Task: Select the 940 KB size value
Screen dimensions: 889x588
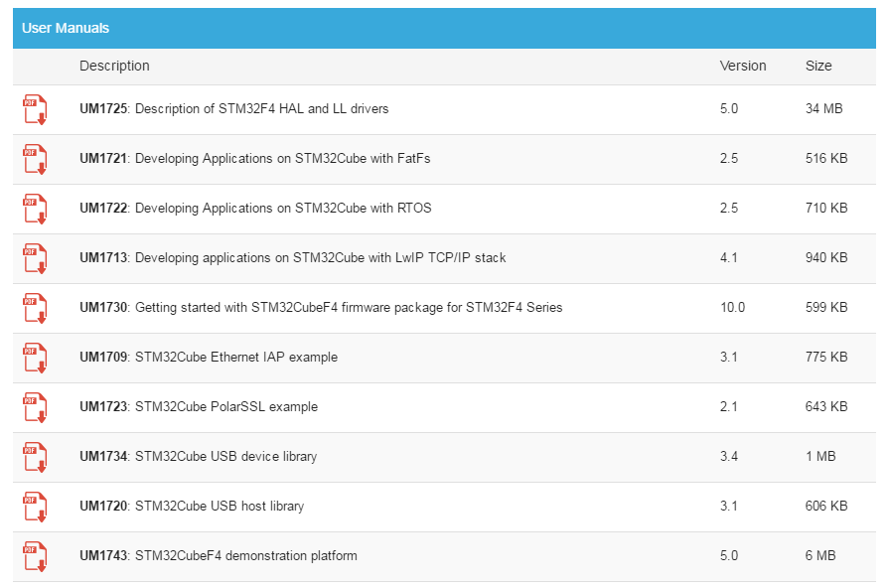Action: 826,257
